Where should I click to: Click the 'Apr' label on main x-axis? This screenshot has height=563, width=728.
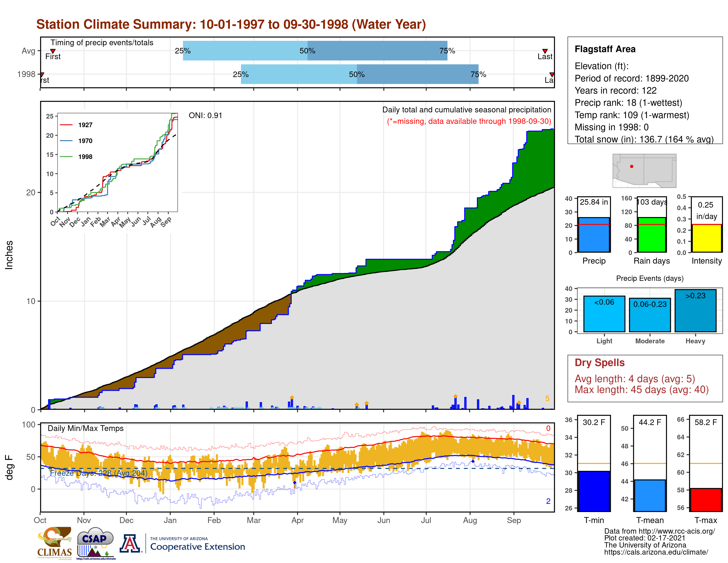coord(298,520)
